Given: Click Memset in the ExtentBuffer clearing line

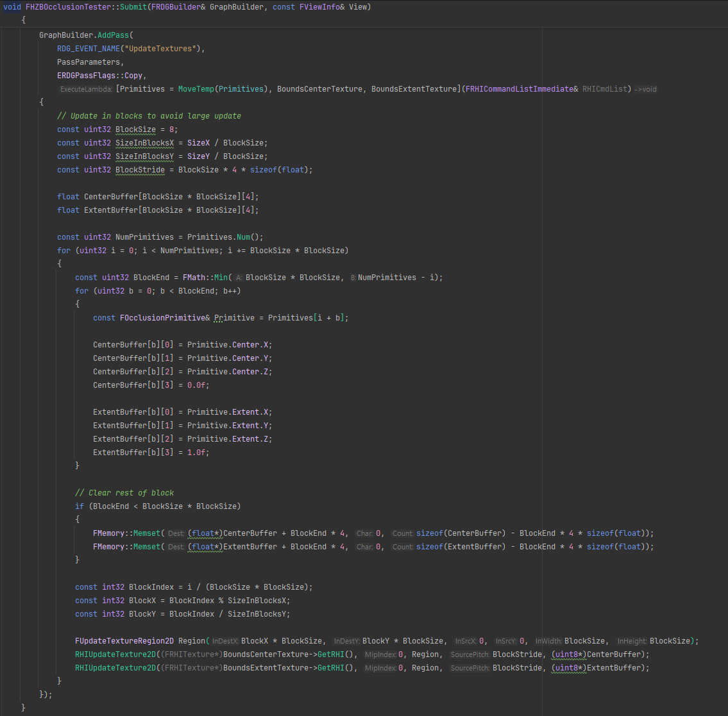Looking at the screenshot, I should (x=147, y=547).
